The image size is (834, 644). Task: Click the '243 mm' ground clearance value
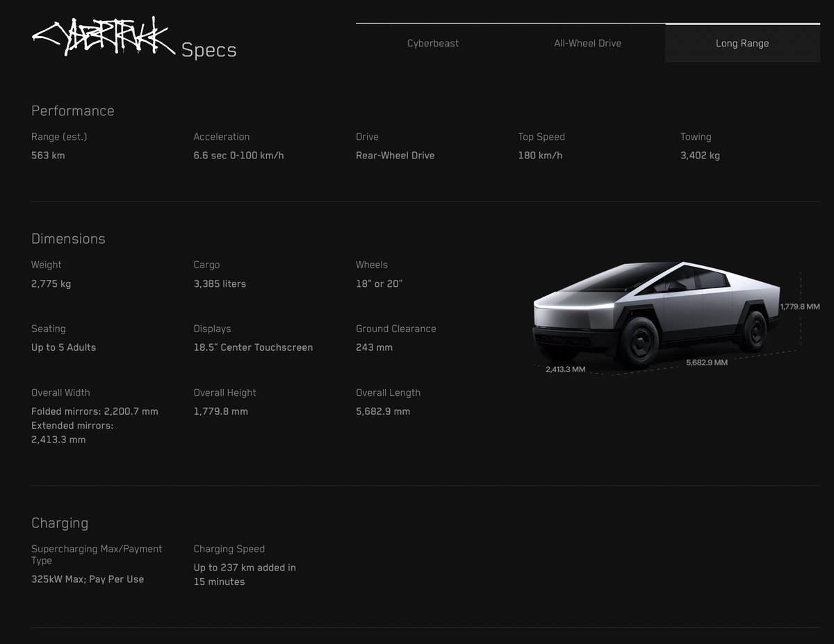(374, 347)
